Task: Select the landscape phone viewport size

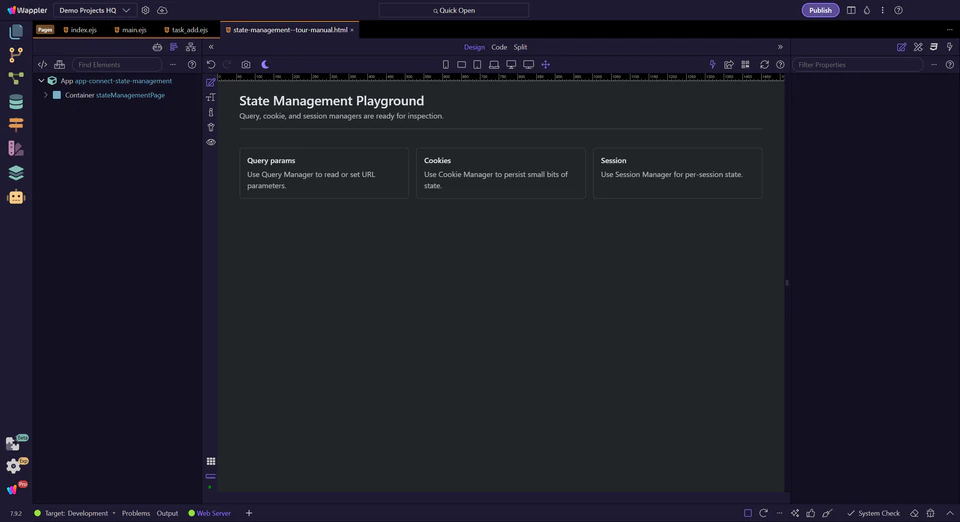Action: (462, 64)
